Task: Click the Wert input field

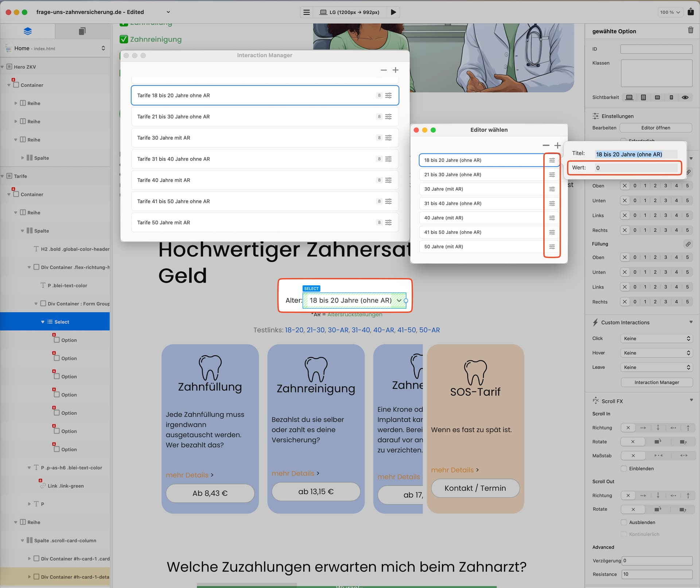Action: [x=636, y=168]
